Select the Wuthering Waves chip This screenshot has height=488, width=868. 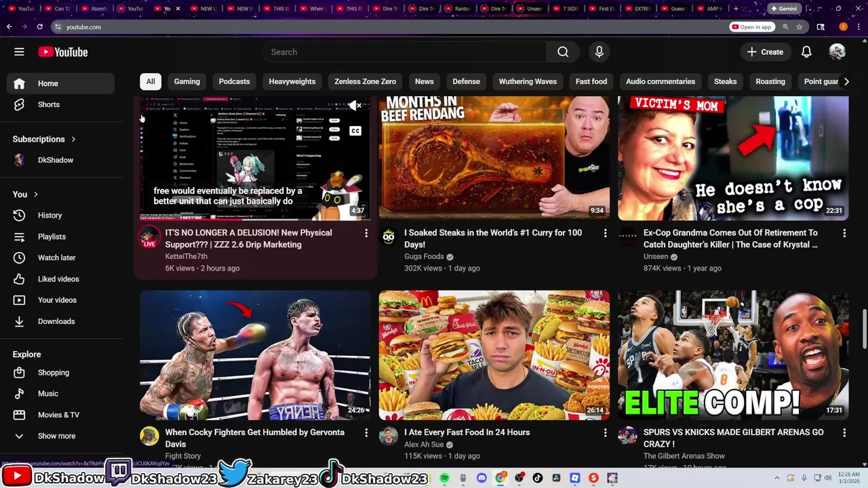point(528,81)
